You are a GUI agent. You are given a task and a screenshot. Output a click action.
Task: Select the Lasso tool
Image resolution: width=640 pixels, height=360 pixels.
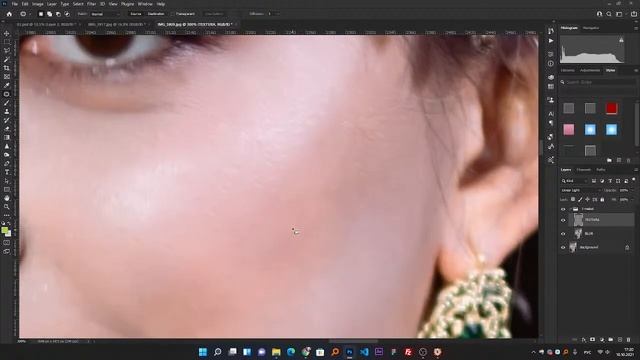[7, 50]
